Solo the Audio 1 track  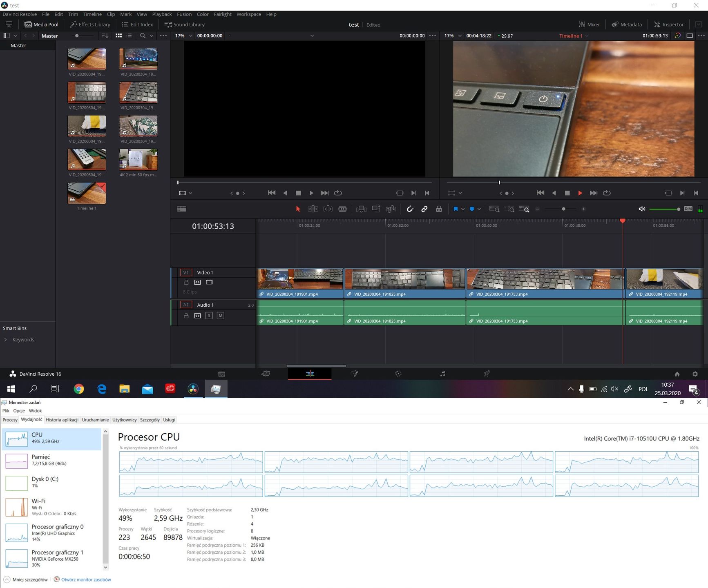click(209, 316)
